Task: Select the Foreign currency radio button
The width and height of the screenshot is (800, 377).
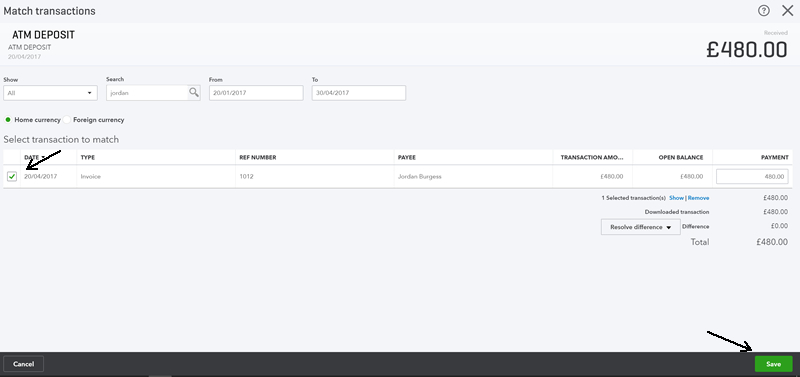Action: coord(67,120)
